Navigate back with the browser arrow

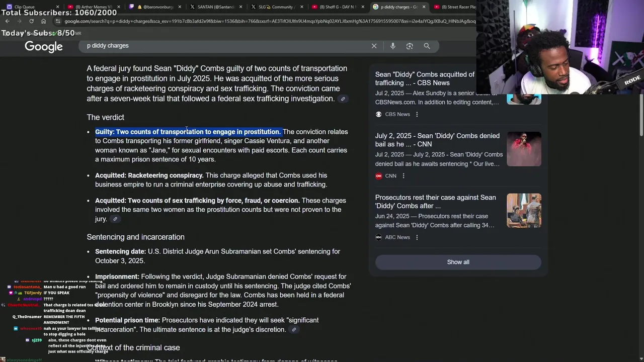coord(7,21)
